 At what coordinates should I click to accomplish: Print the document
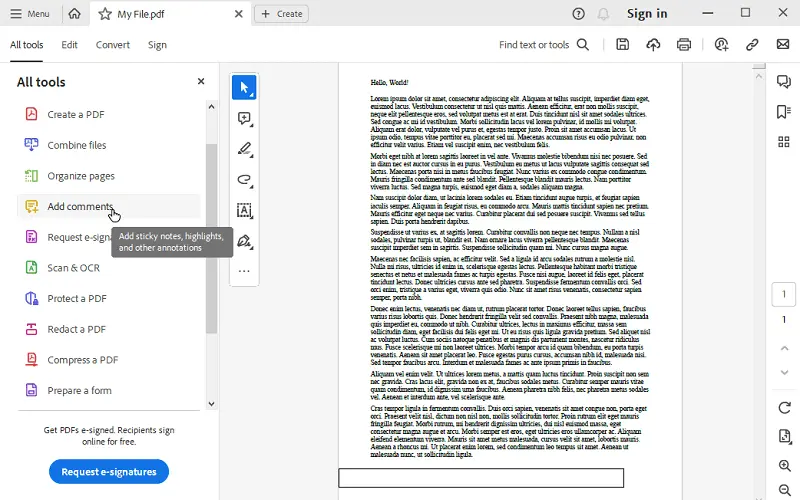[x=684, y=45]
